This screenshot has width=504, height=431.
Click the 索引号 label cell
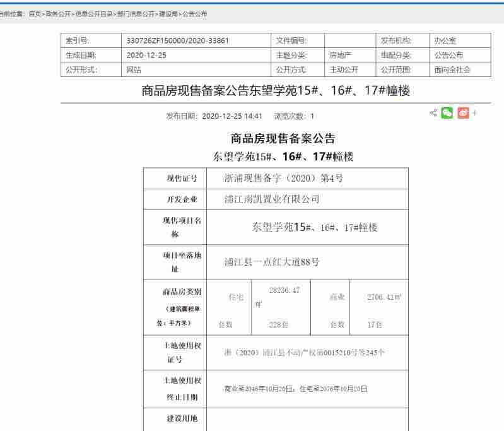91,40
